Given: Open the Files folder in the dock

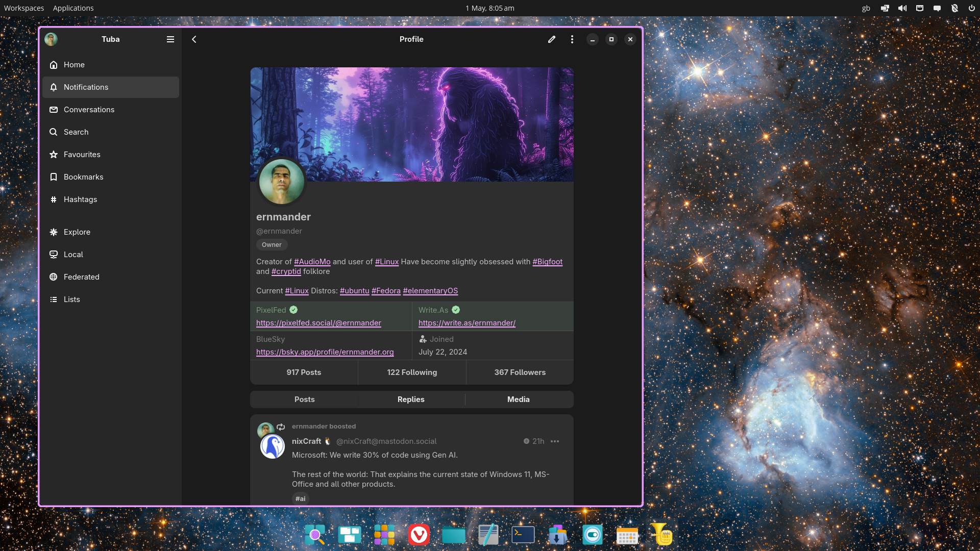Looking at the screenshot, I should (x=454, y=535).
